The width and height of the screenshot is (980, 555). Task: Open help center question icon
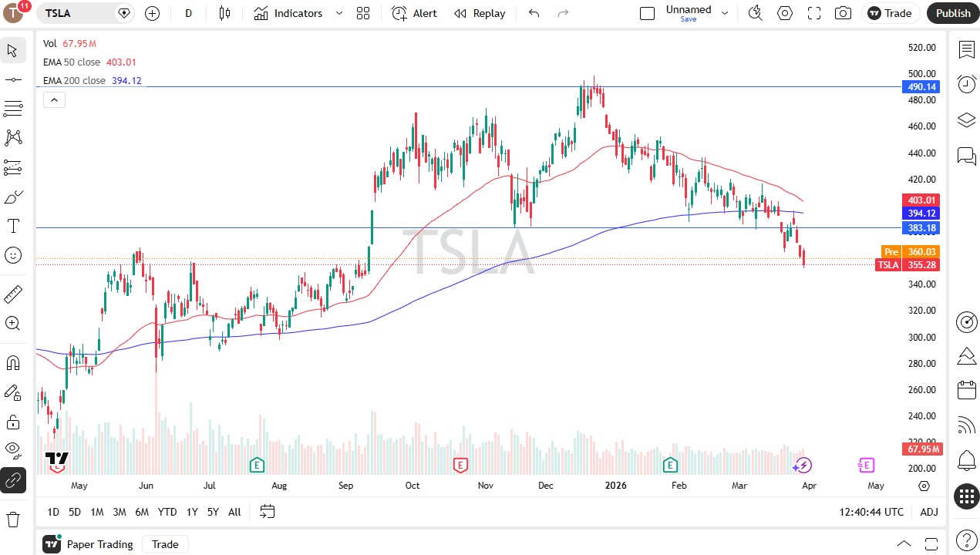pyautogui.click(x=966, y=540)
